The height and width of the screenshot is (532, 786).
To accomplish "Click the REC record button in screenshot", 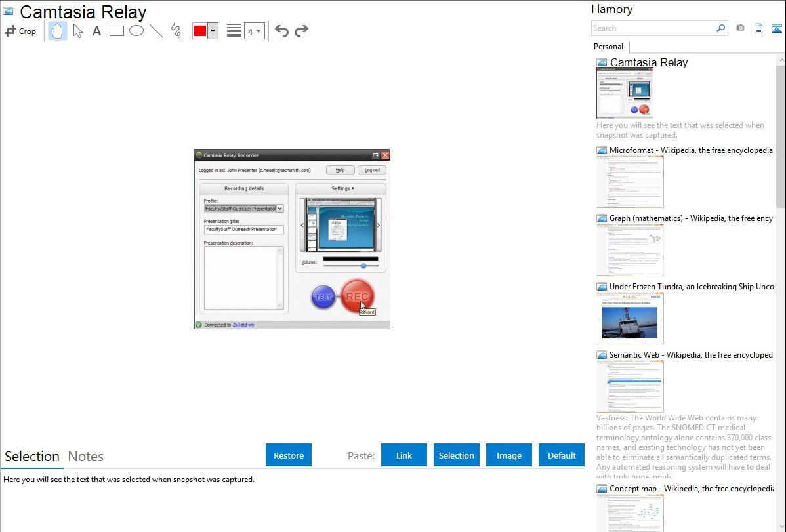I will coord(357,297).
